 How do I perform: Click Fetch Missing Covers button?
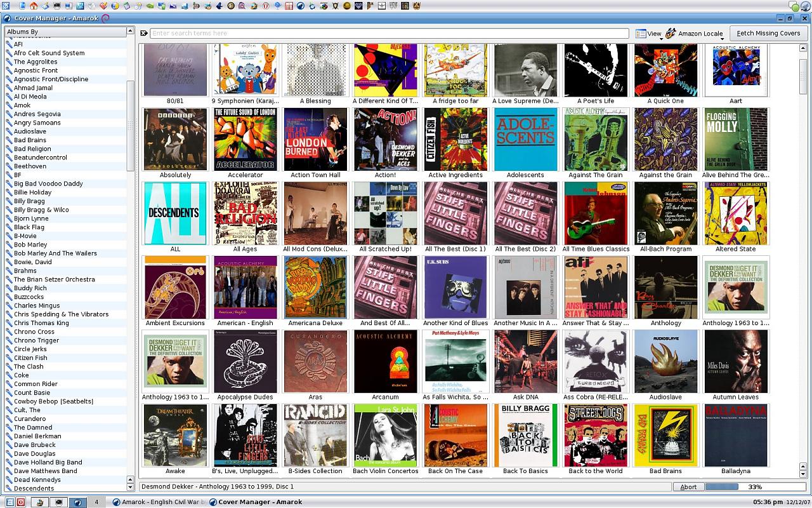[768, 33]
